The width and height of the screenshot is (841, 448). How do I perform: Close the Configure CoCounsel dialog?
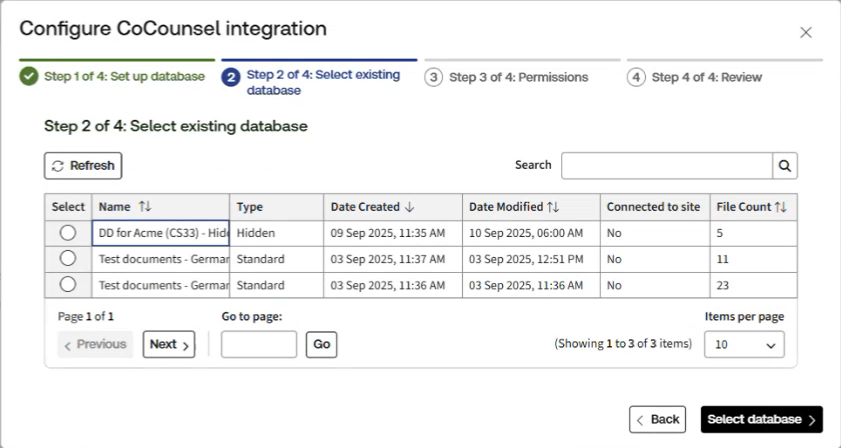click(x=806, y=32)
